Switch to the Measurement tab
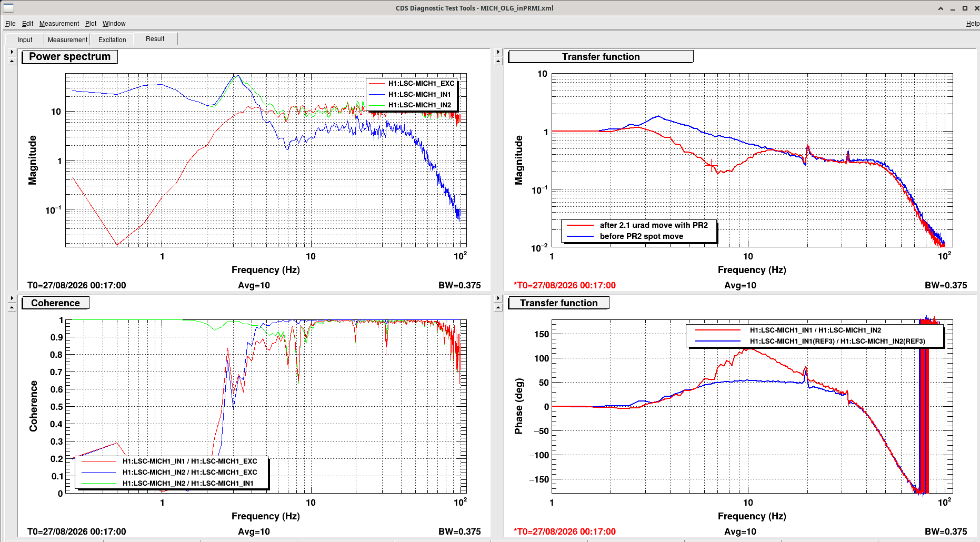980x542 pixels. coord(67,39)
